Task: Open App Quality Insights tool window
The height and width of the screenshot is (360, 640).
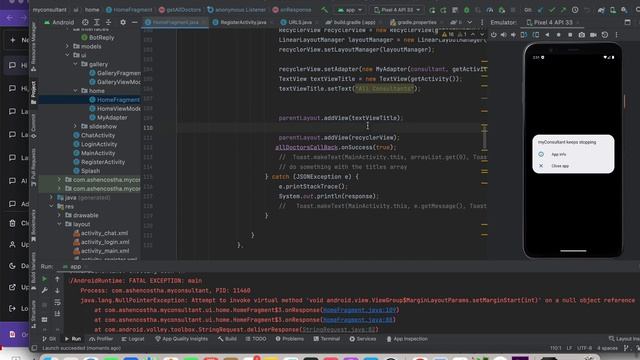Action: (181, 339)
